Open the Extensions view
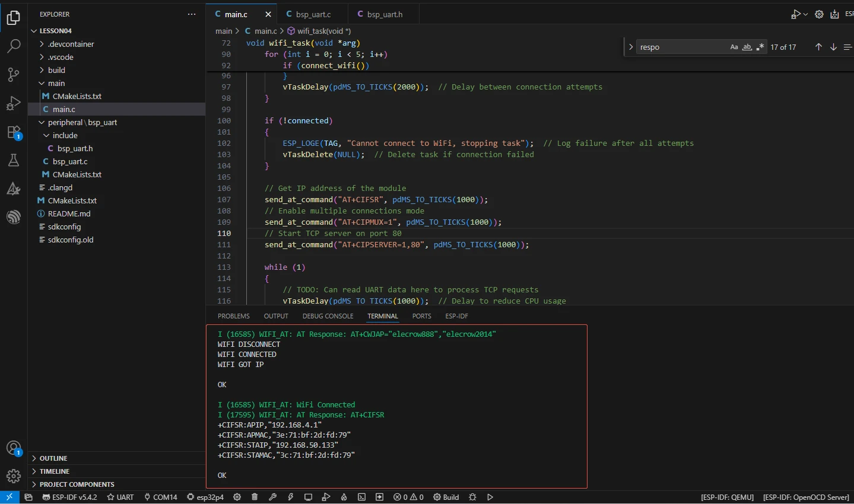The width and height of the screenshot is (854, 504). coord(14,132)
